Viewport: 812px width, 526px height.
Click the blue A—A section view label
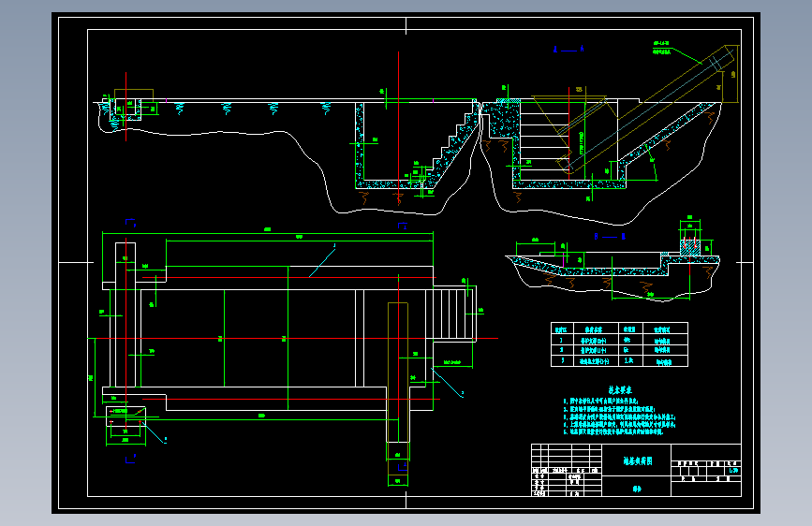[x=568, y=50]
